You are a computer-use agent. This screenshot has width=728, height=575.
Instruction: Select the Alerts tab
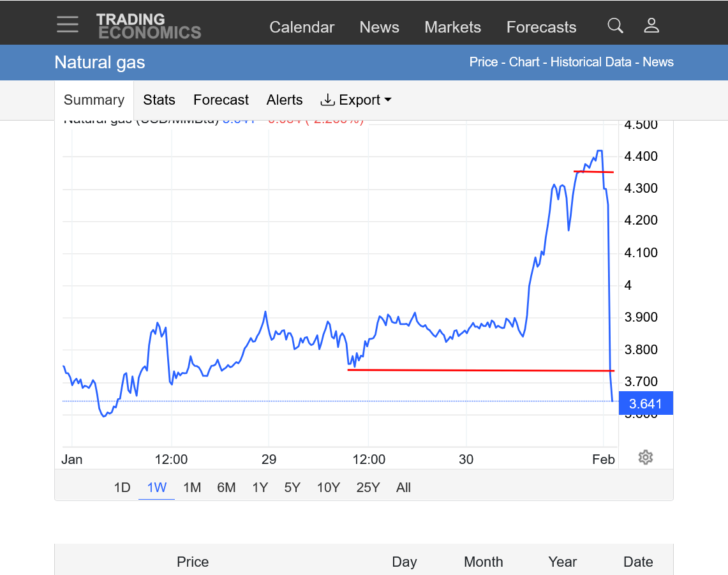click(x=285, y=100)
